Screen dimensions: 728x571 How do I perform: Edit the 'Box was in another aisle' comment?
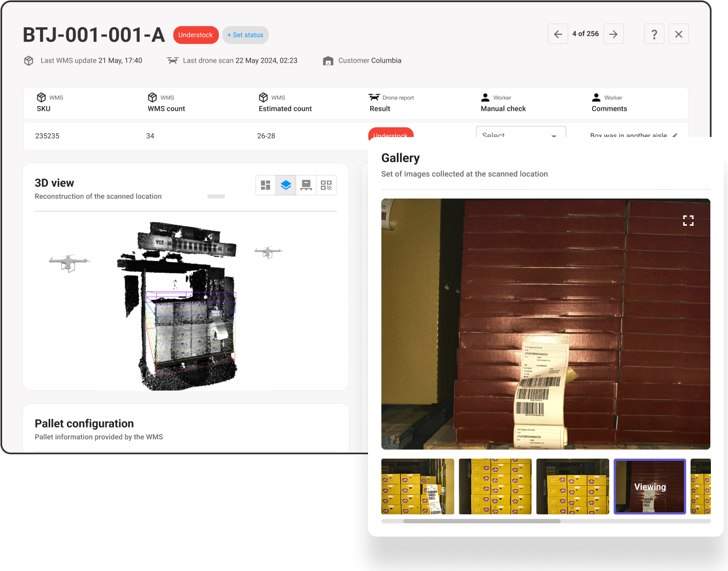tap(675, 135)
